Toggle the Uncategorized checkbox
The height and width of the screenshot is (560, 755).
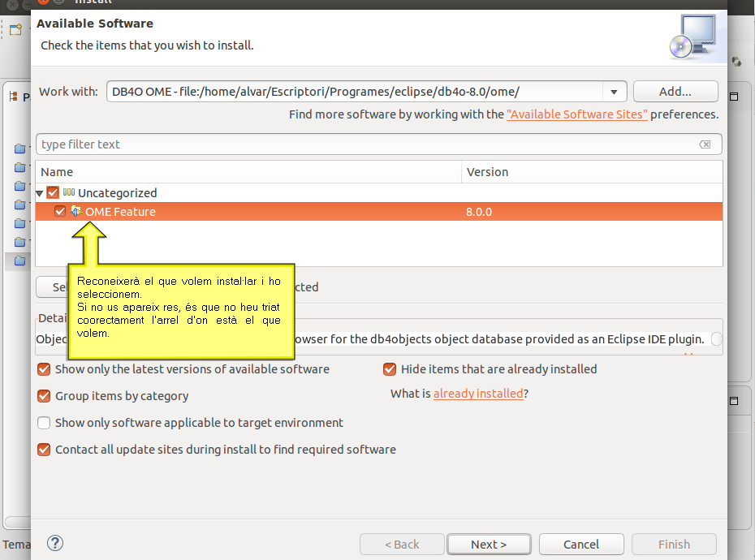click(x=53, y=192)
